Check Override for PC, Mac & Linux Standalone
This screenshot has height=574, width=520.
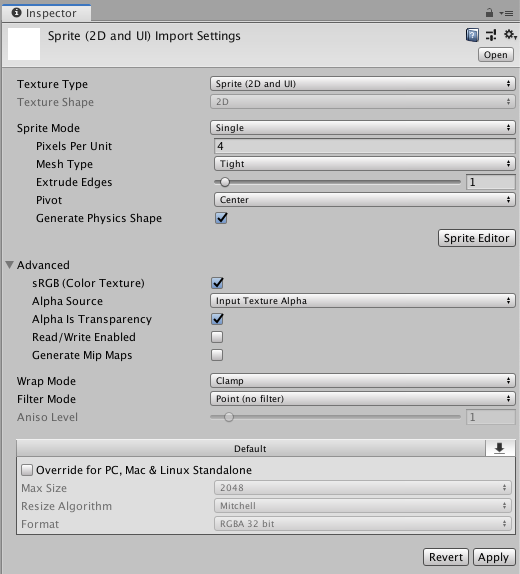pos(27,470)
